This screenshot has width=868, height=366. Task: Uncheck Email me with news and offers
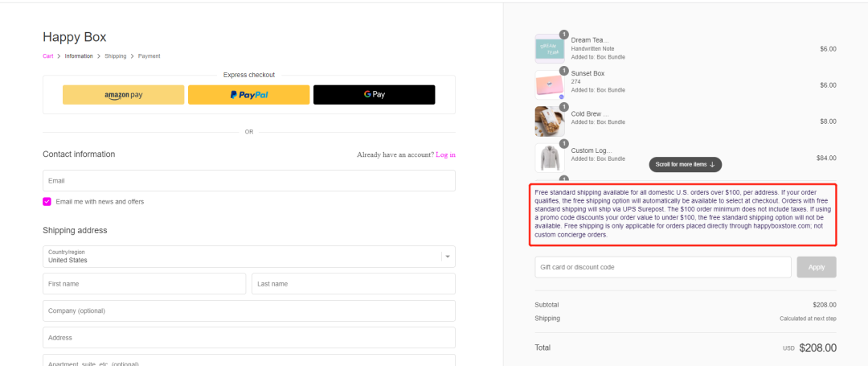pos(47,202)
